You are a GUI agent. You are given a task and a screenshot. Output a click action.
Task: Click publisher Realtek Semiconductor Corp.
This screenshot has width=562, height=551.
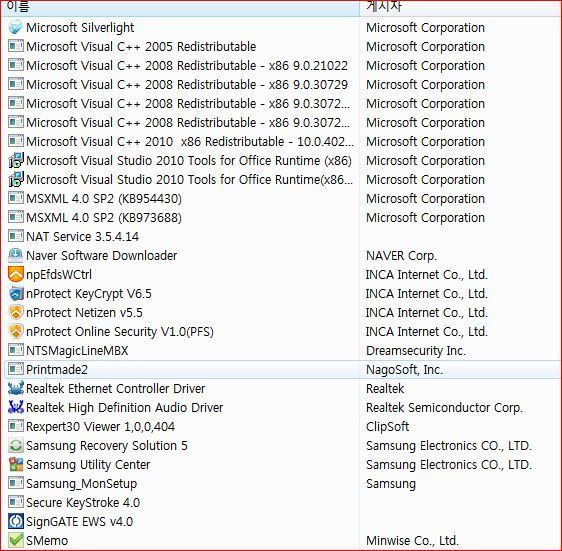coord(444,408)
